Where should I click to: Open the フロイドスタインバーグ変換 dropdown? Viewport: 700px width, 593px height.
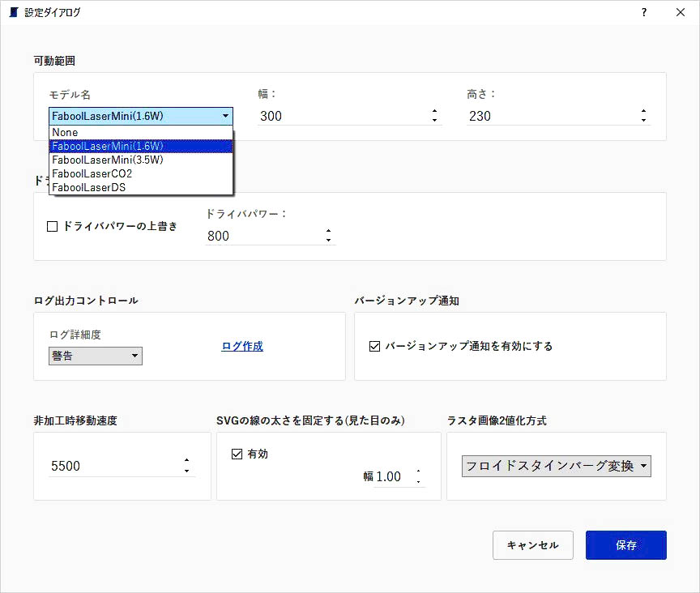click(x=557, y=466)
